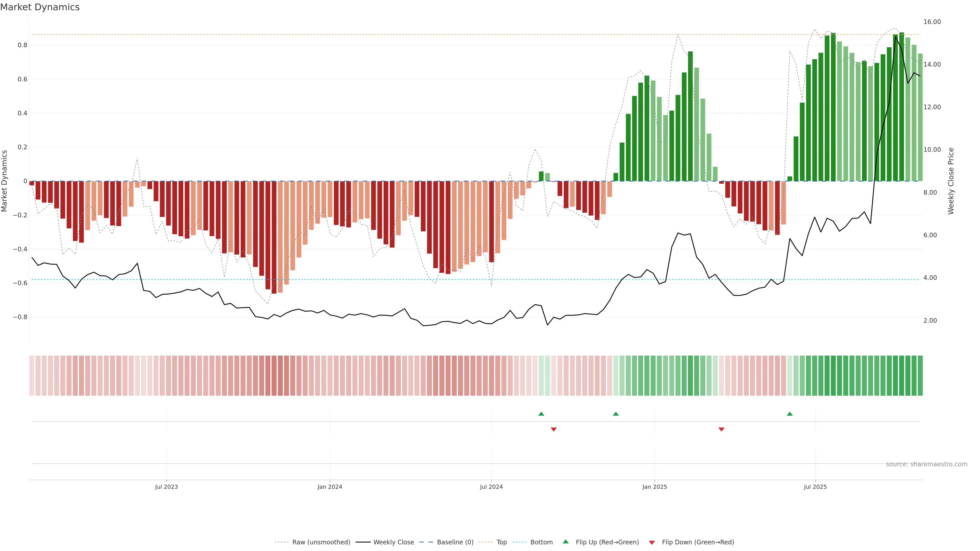Click the Jan 2025 axis label
Screen dimensions: 980x551
coord(654,487)
